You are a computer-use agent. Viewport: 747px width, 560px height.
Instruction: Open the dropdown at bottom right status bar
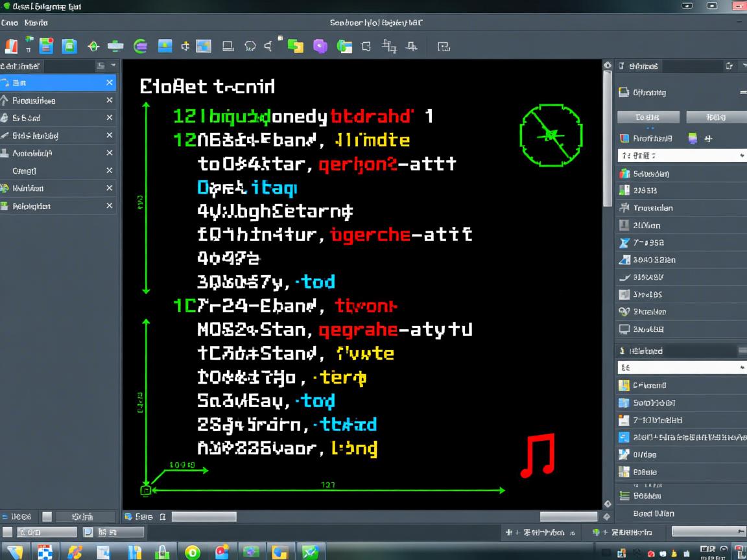pos(708,531)
